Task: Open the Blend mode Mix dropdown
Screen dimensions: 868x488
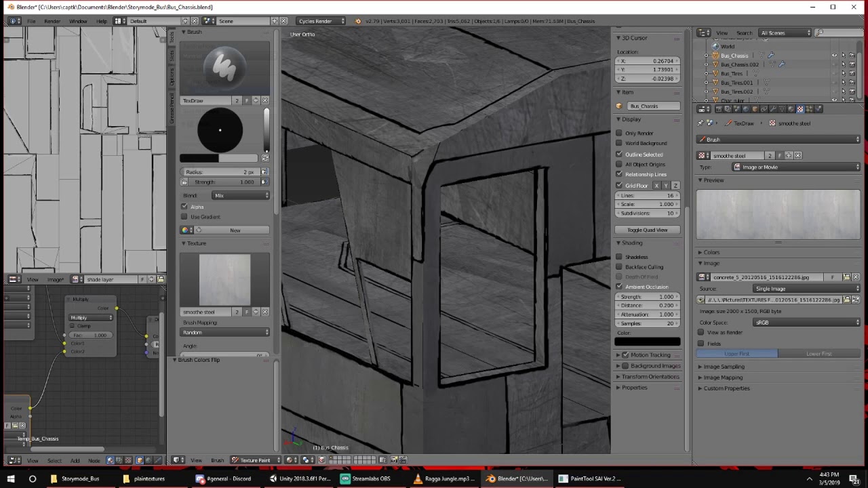Action: [x=241, y=195]
